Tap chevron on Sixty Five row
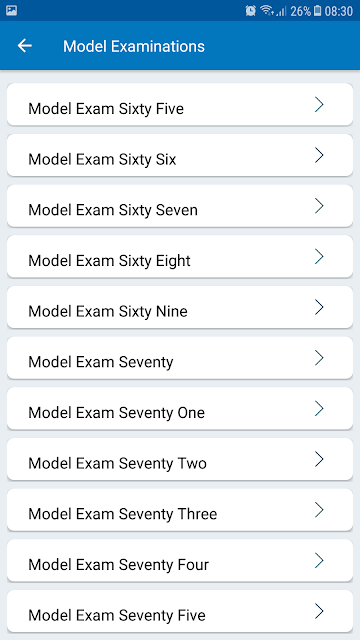This screenshot has height=640, width=360. [x=319, y=104]
